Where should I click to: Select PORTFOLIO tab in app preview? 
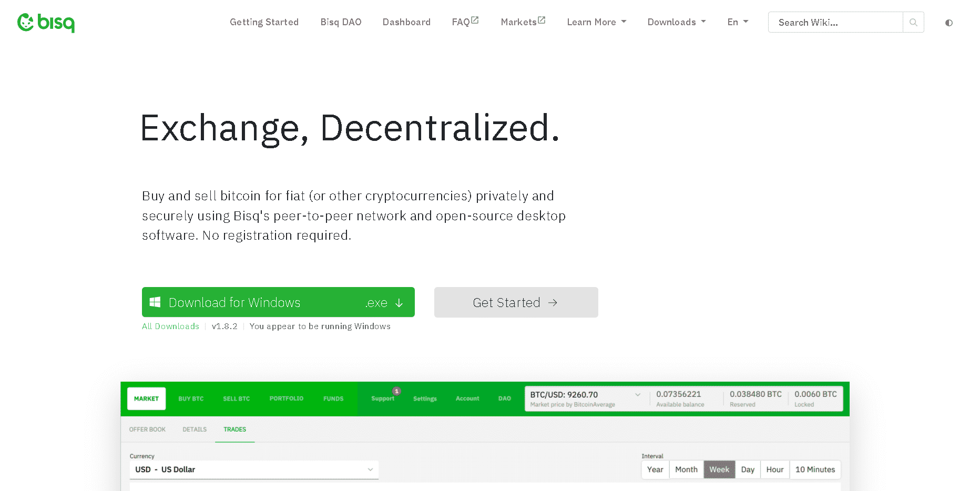(x=286, y=398)
